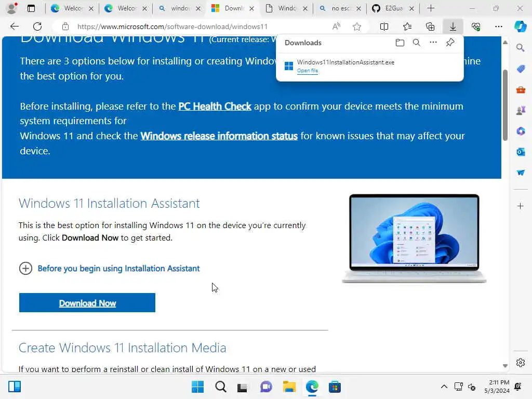The image size is (532, 399).
Task: Open downloads folder icon in panel
Action: [400, 43]
